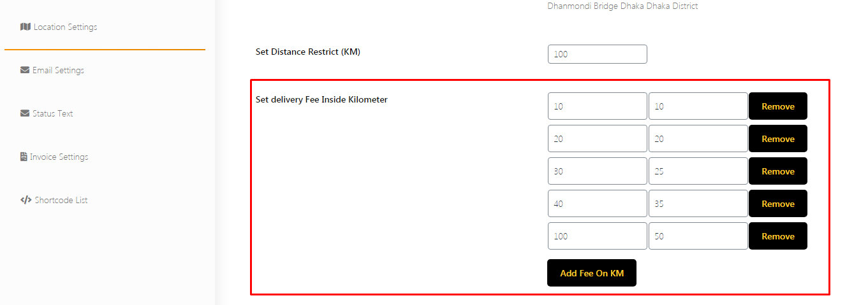
Task: Click the fee field showing 50
Action: 698,236
